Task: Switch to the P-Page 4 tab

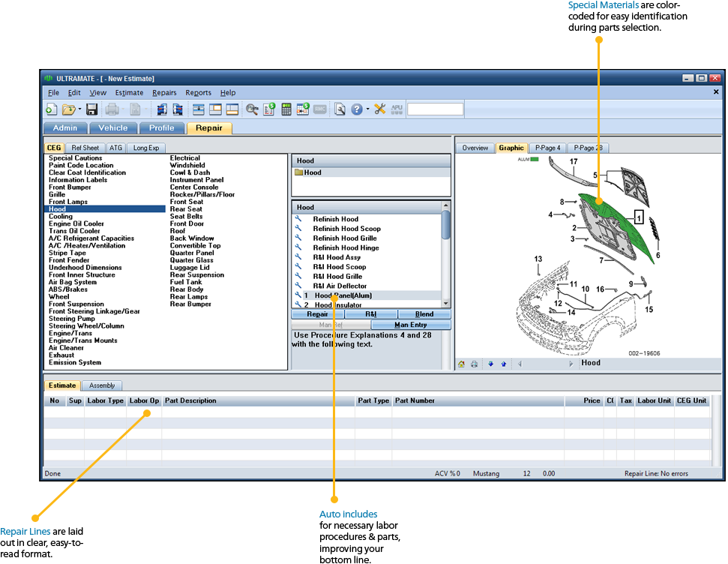Action: (547, 148)
